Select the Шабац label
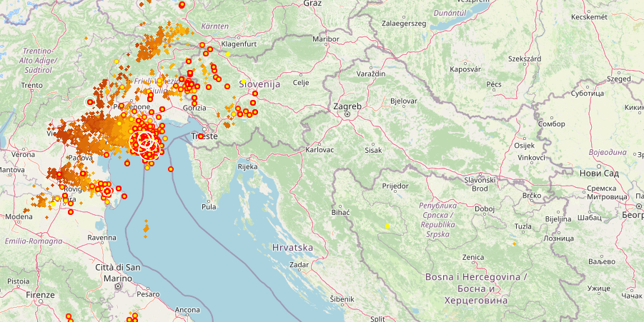Screen dimensions: 644x322 590,217
